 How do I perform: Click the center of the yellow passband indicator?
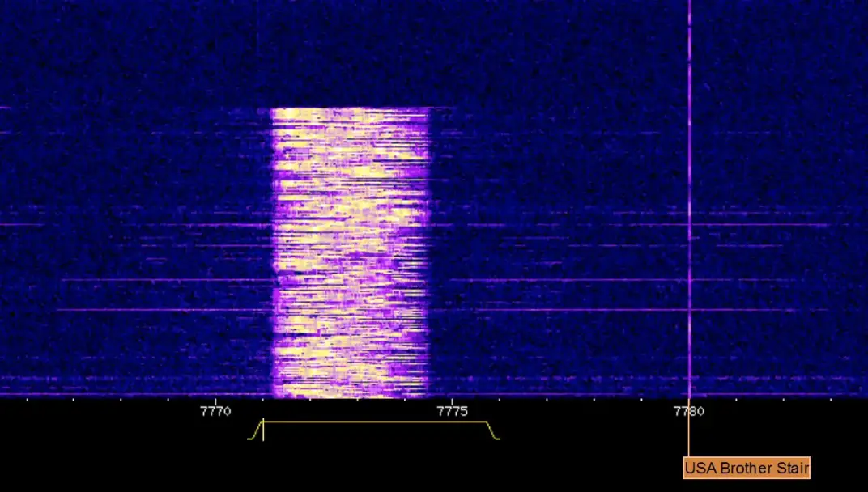pyautogui.click(x=375, y=422)
